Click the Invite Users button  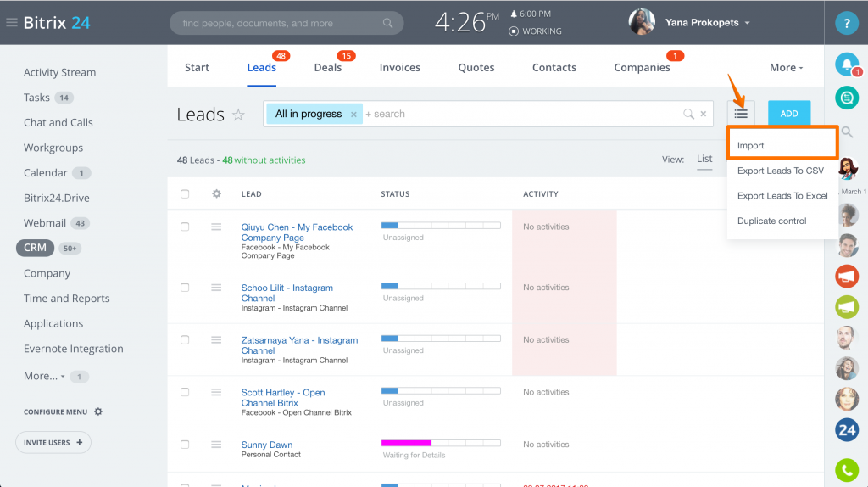click(x=53, y=443)
